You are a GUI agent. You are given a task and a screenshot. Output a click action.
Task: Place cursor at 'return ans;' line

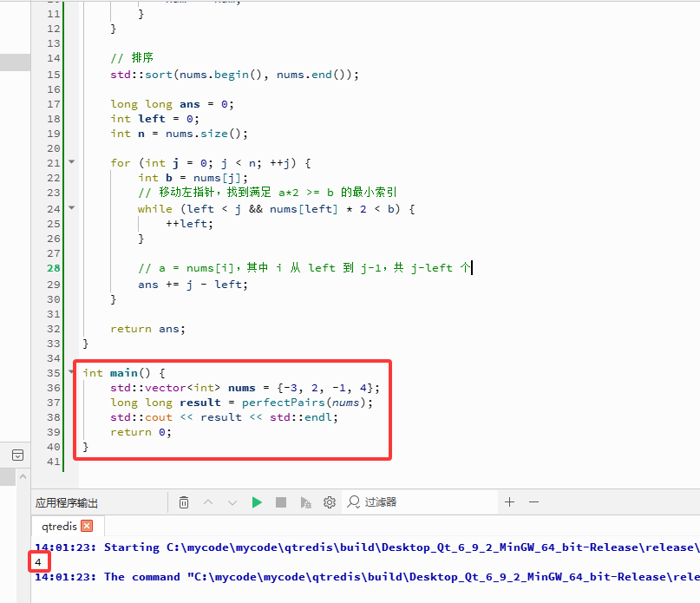point(147,329)
